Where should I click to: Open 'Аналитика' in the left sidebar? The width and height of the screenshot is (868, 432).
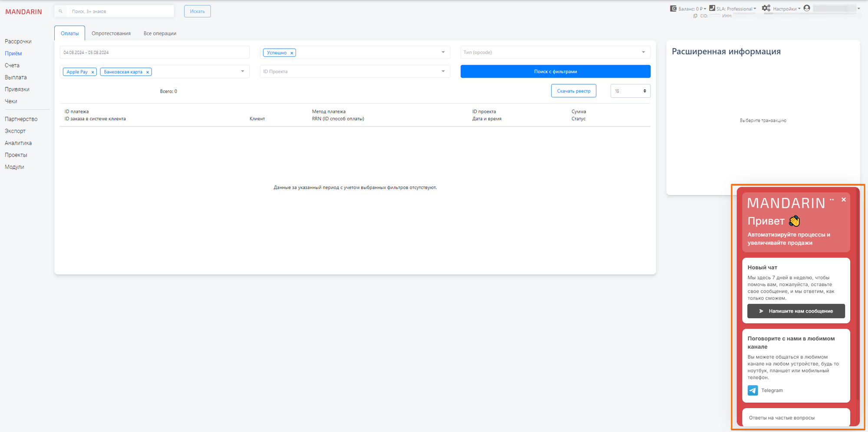click(18, 143)
